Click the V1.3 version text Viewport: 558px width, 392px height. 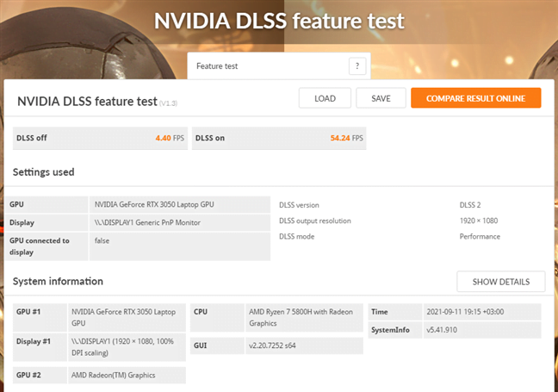[x=168, y=103]
